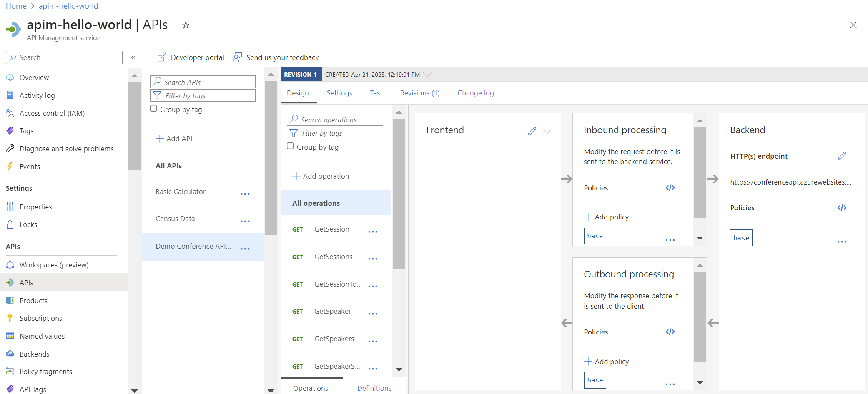868x394 pixels.
Task: Open Workspaces (preview)
Action: pos(54,265)
